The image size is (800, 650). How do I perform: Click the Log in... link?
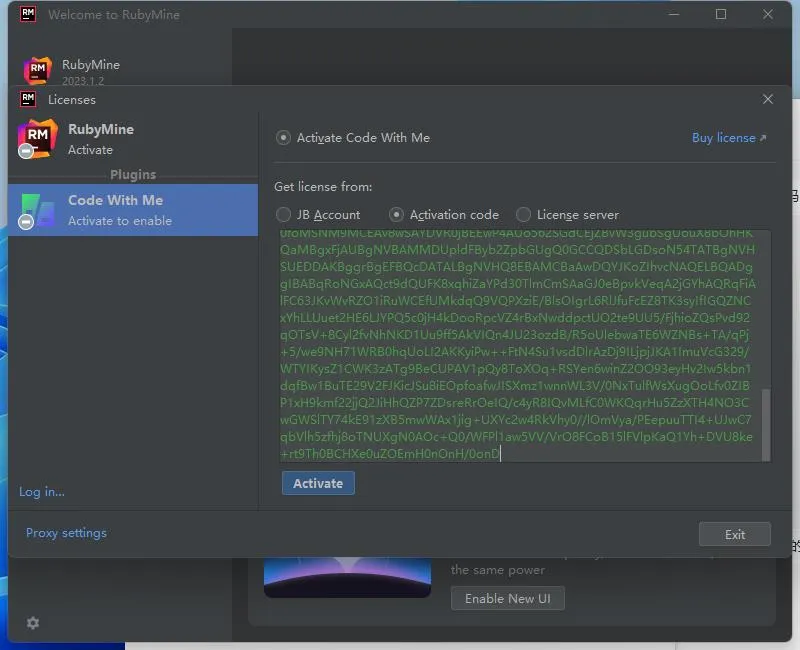tap(42, 492)
